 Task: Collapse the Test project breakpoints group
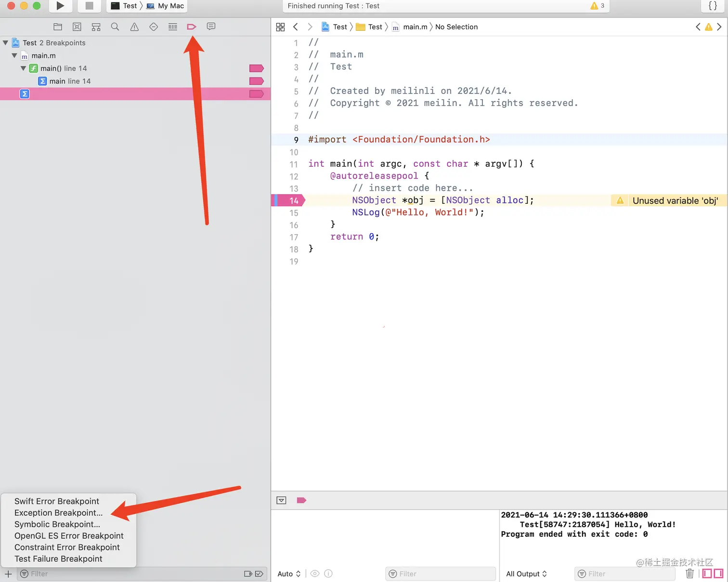[5, 43]
